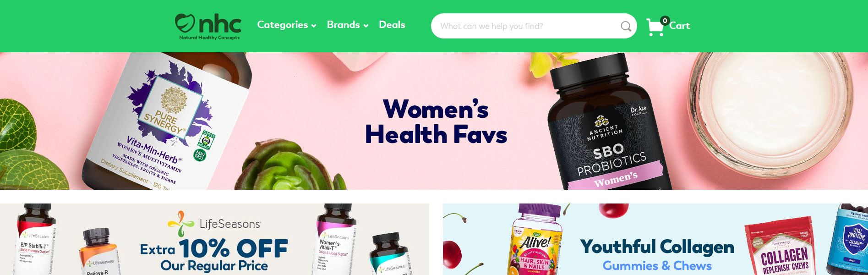Expand the Brands dropdown arrow

366,26
